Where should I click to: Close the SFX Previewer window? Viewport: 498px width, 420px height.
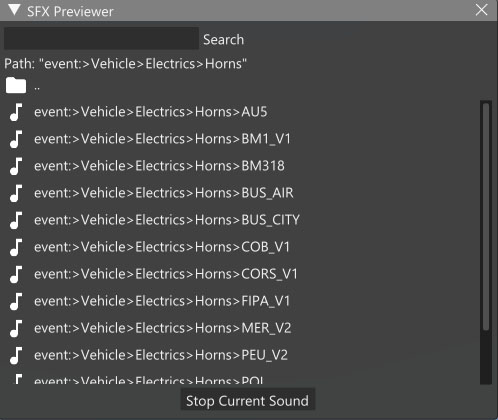click(x=481, y=10)
